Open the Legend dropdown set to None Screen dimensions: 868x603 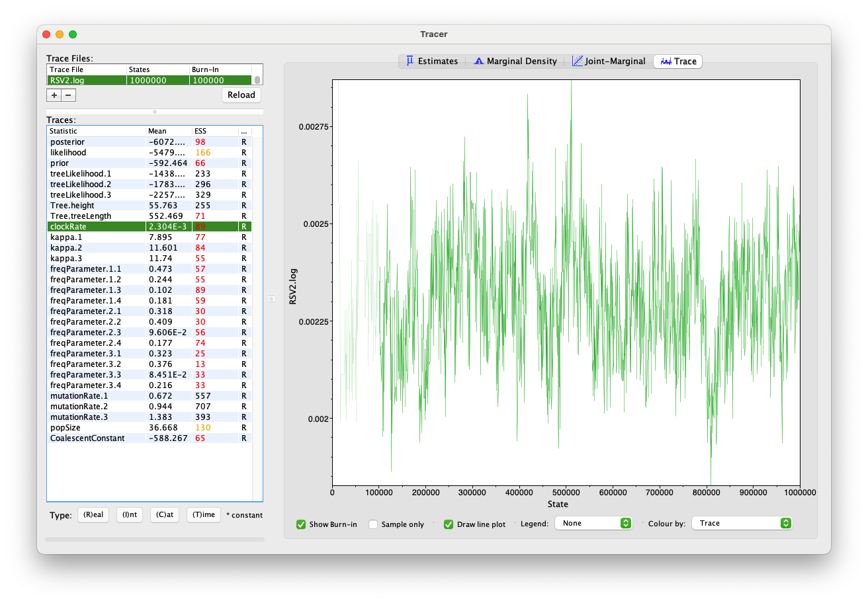(593, 523)
